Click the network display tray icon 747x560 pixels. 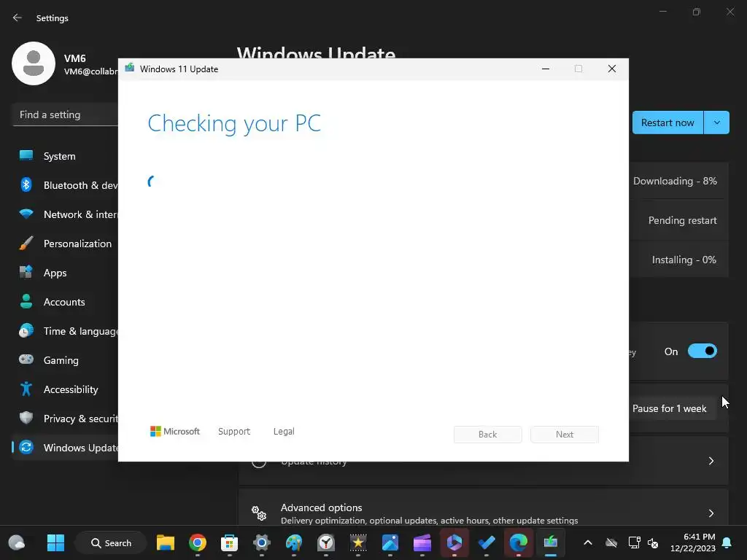pos(634,542)
